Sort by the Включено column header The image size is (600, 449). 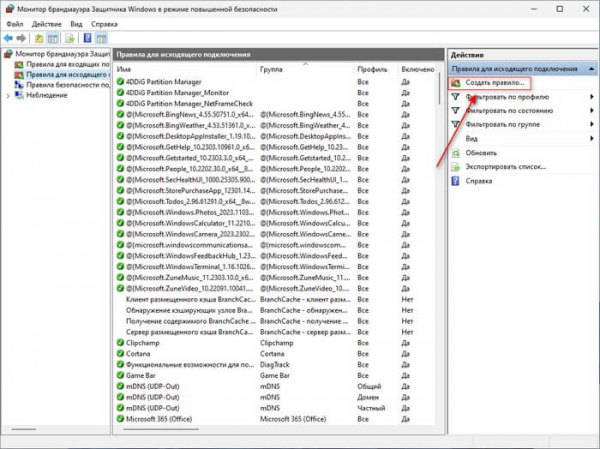[x=417, y=69]
